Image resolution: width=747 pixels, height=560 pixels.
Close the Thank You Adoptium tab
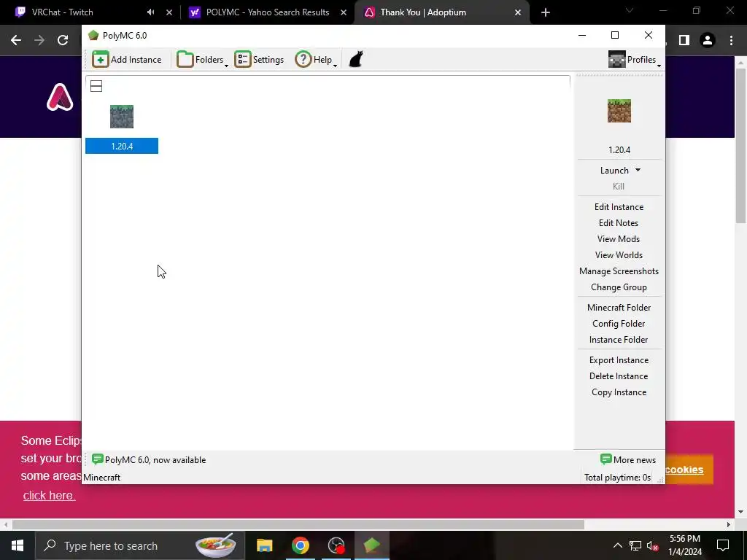click(518, 12)
